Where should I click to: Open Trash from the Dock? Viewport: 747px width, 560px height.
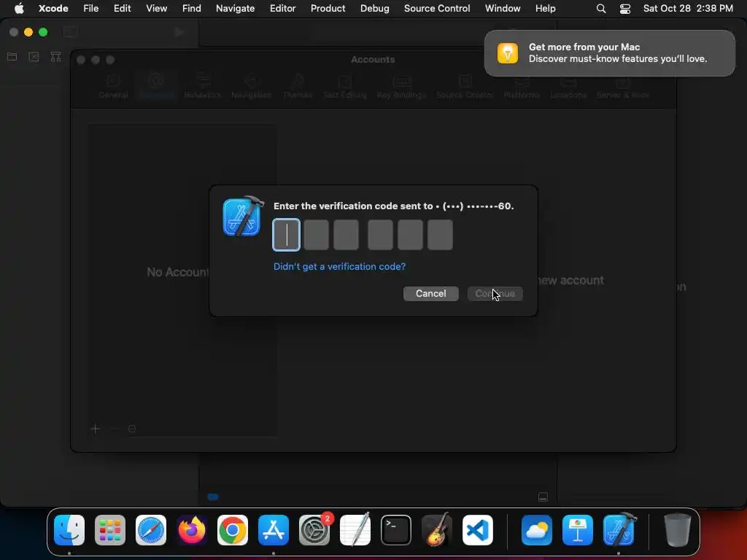[678, 530]
